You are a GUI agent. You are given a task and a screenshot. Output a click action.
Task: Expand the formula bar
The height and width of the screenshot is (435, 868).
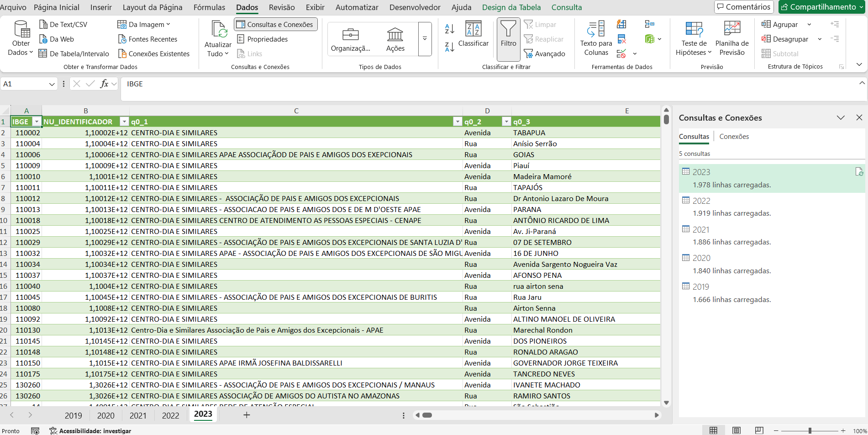pos(862,83)
